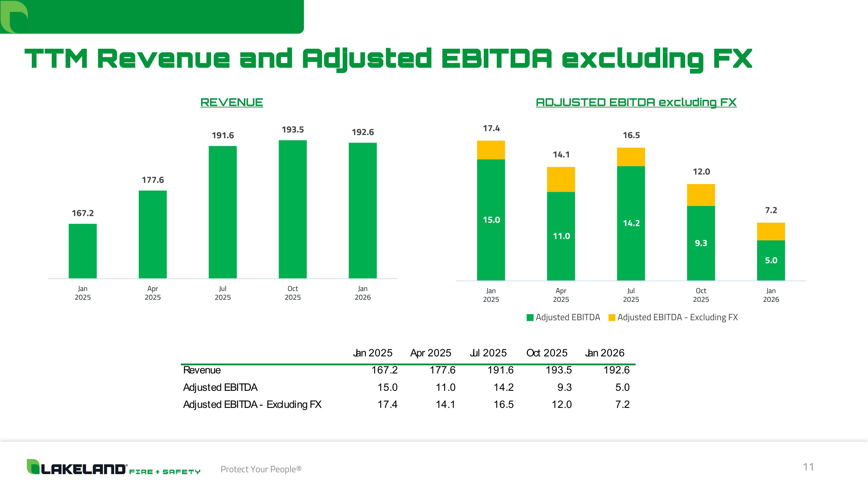Screen dimensions: 868x488
Task: Click the REVENUE chart heading
Action: pyautogui.click(x=231, y=102)
